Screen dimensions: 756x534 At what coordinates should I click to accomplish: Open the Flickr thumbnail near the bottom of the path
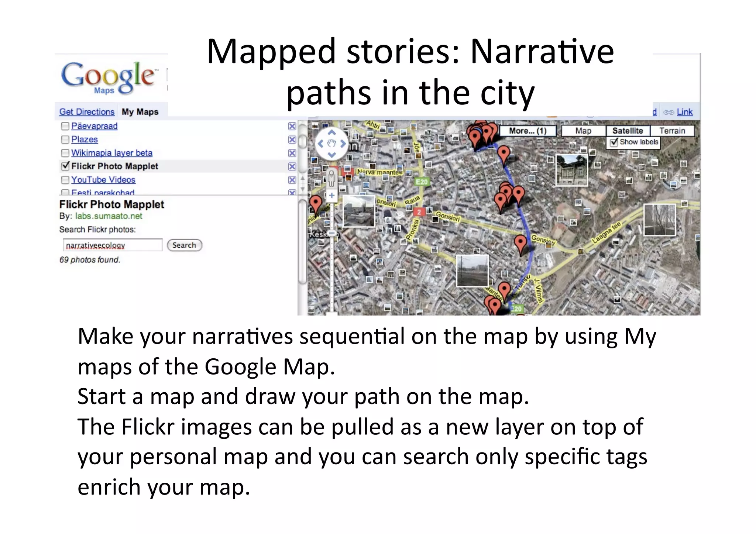472,271
